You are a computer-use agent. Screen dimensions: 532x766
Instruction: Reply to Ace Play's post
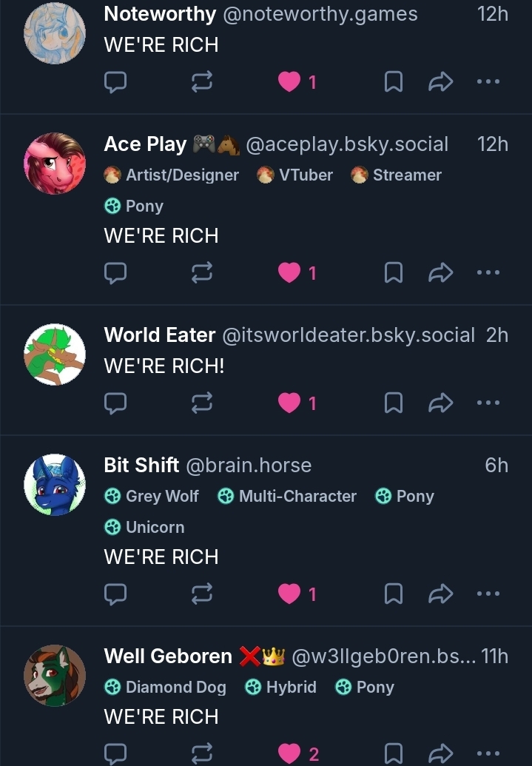pyautogui.click(x=115, y=273)
